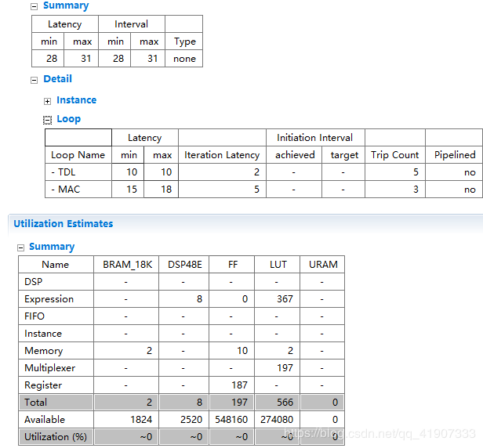
Task: Collapse the Utilization Estimates Summary section
Action: click(20, 247)
